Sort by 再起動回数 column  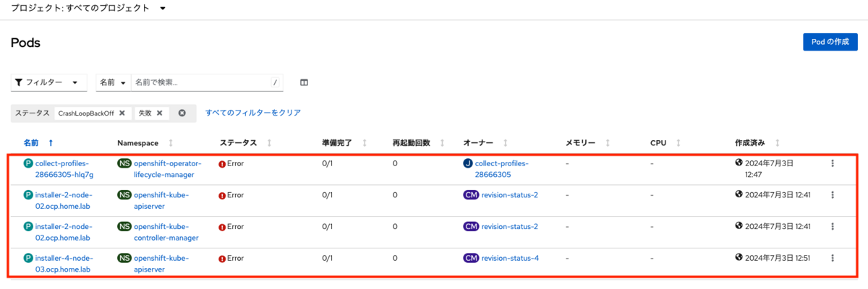click(418, 143)
